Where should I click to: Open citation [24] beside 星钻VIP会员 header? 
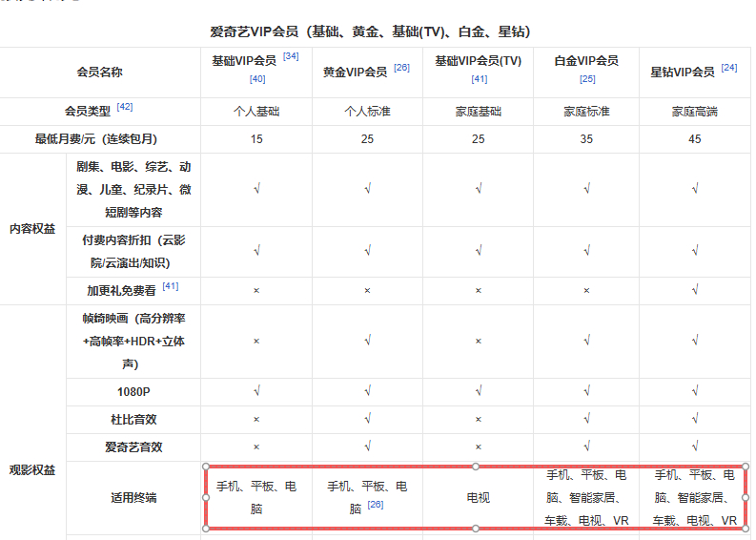point(729,68)
